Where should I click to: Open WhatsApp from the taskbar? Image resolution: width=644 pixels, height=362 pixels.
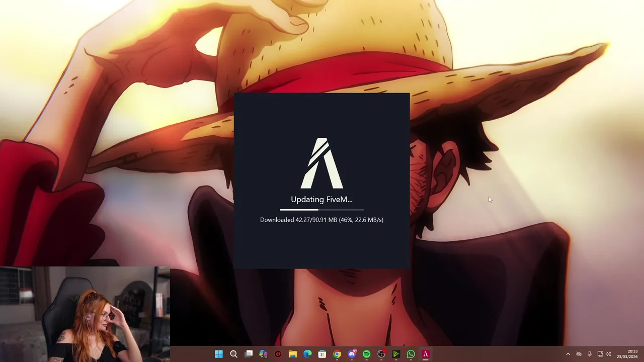click(x=411, y=354)
